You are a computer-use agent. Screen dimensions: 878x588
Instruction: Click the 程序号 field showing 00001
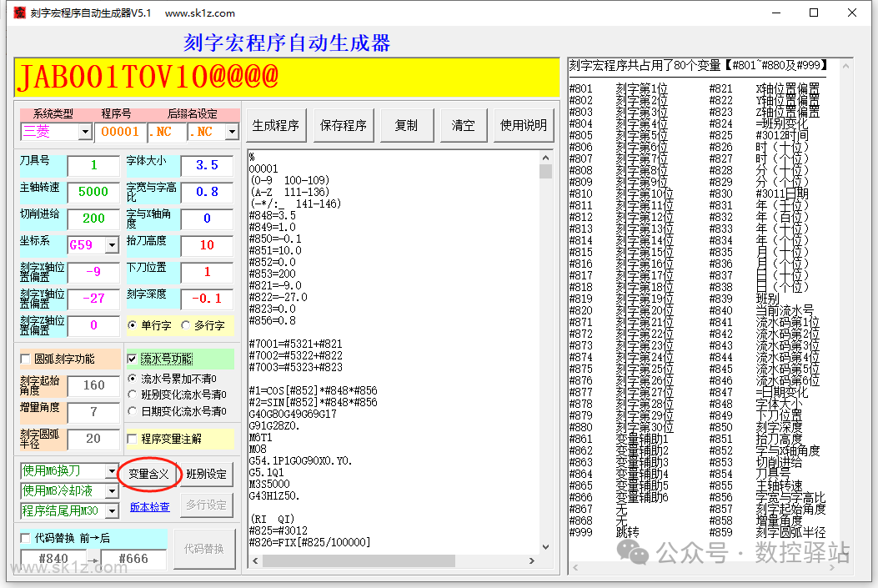pos(120,132)
